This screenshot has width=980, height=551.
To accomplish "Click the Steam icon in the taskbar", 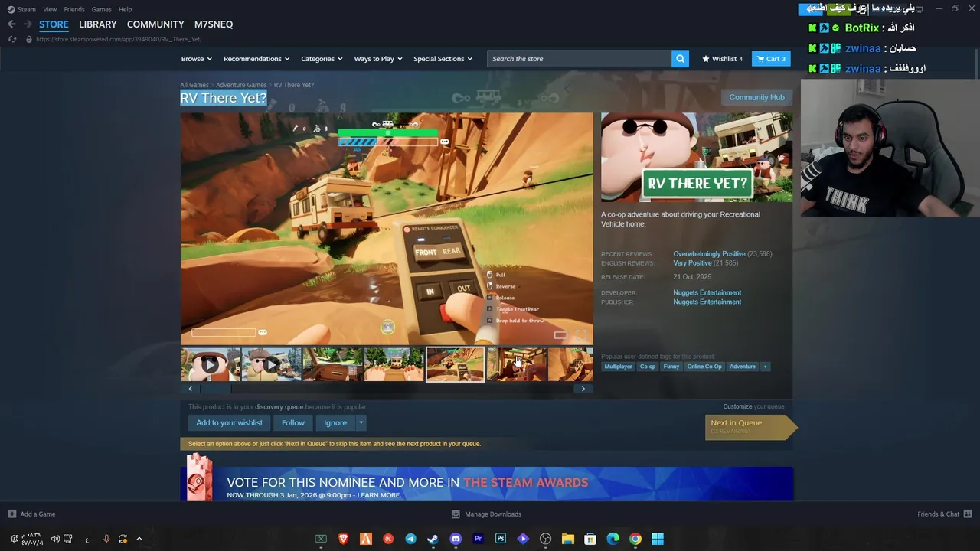I will [x=433, y=539].
